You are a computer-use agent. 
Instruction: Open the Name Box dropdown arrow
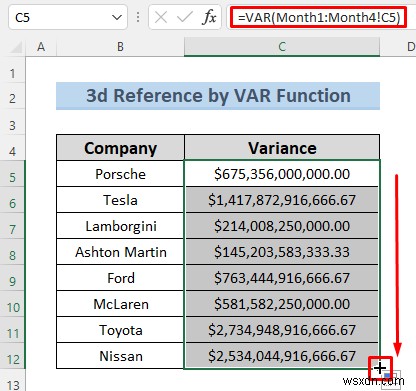[117, 17]
